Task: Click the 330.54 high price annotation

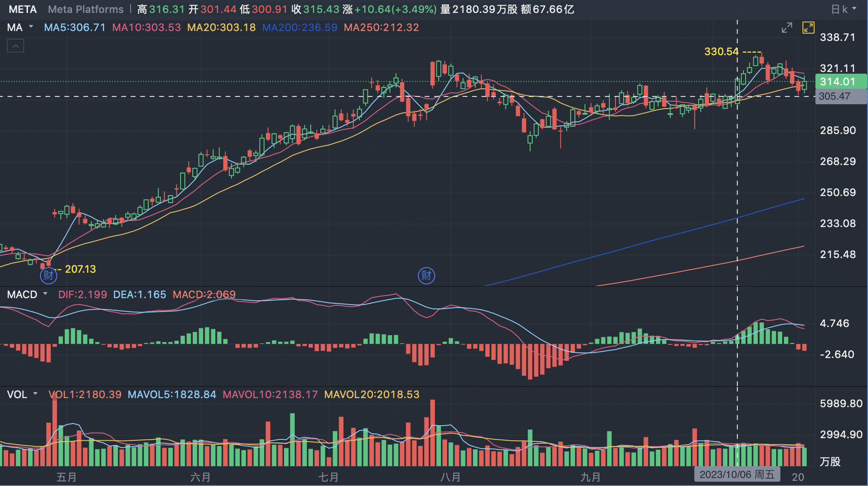Action: [x=721, y=52]
